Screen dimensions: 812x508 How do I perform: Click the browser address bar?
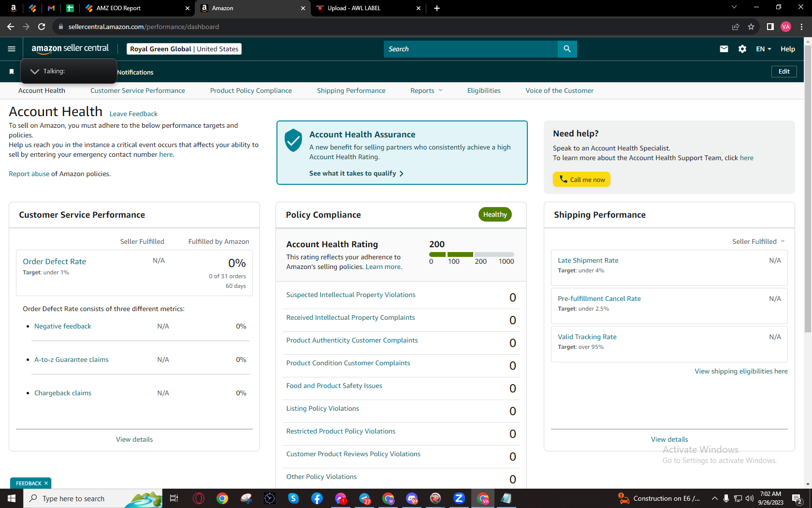(391, 27)
